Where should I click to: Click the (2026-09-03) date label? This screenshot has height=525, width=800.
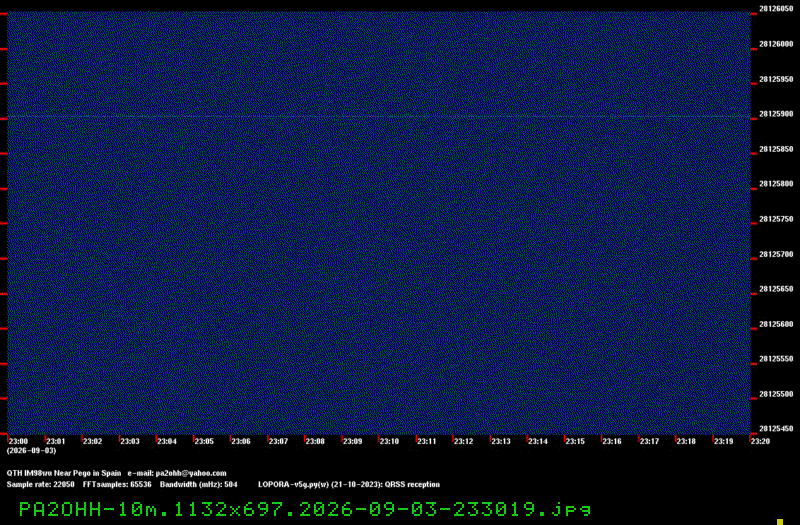click(32, 451)
